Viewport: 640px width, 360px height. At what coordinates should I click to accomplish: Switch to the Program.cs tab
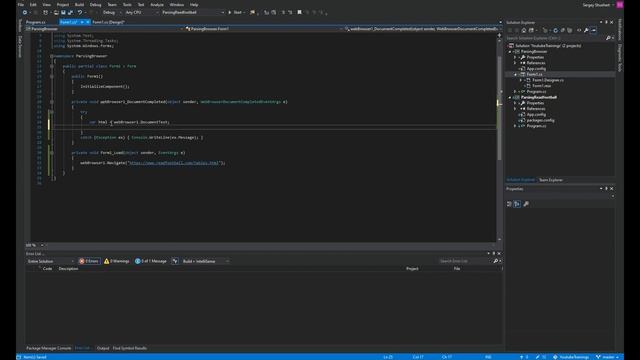pos(36,22)
